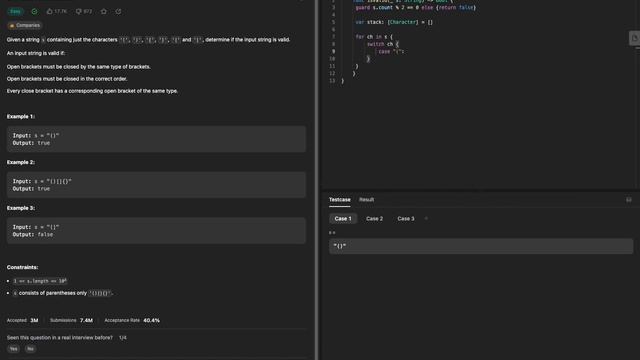Add problem to favorites star icon
This screenshot has height=360, width=640.
click(x=104, y=11)
